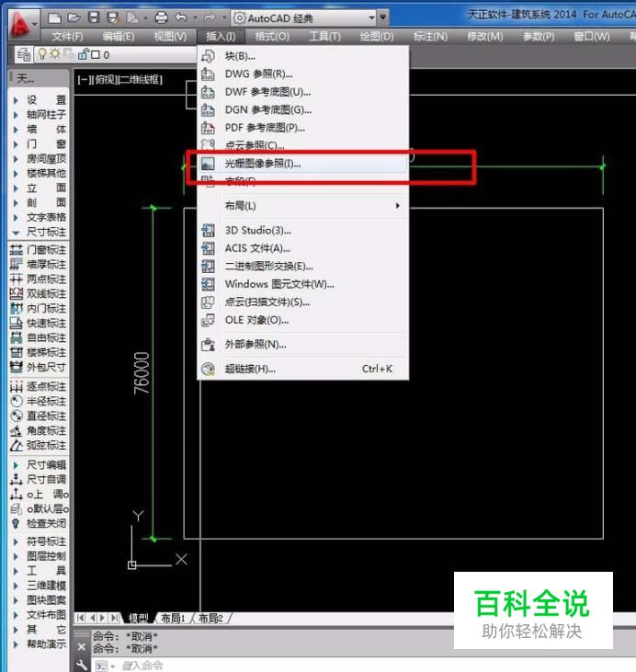Open the quick access toolbar customize arrow
The image size is (636, 672).
click(383, 17)
